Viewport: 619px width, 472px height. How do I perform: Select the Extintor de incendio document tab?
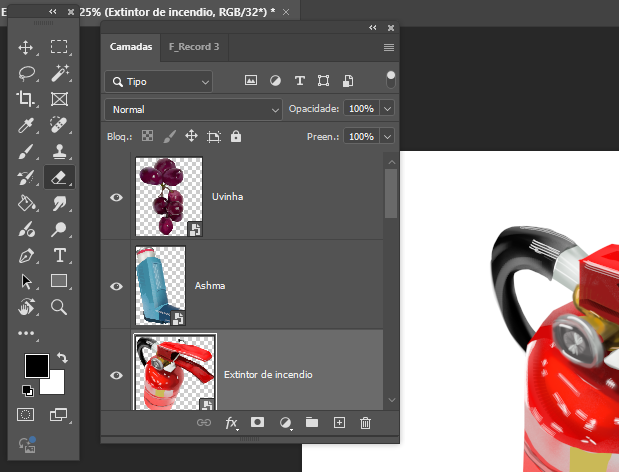[x=177, y=12]
